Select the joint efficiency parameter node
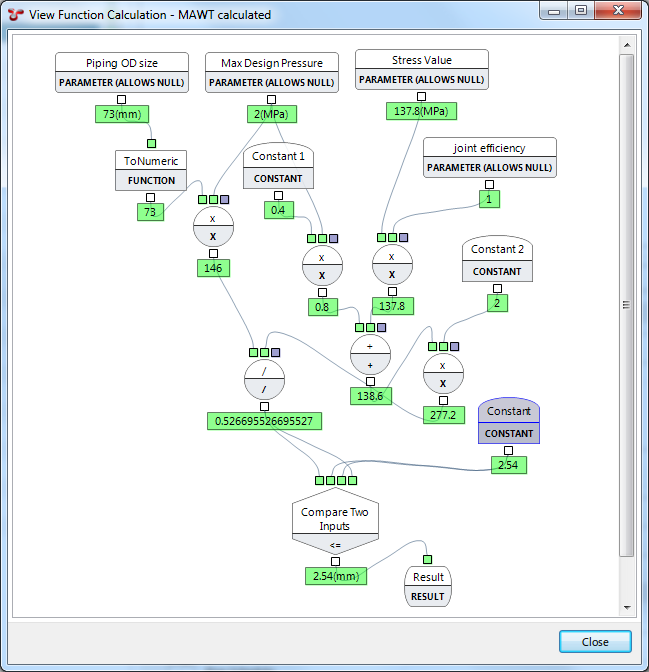 (489, 158)
